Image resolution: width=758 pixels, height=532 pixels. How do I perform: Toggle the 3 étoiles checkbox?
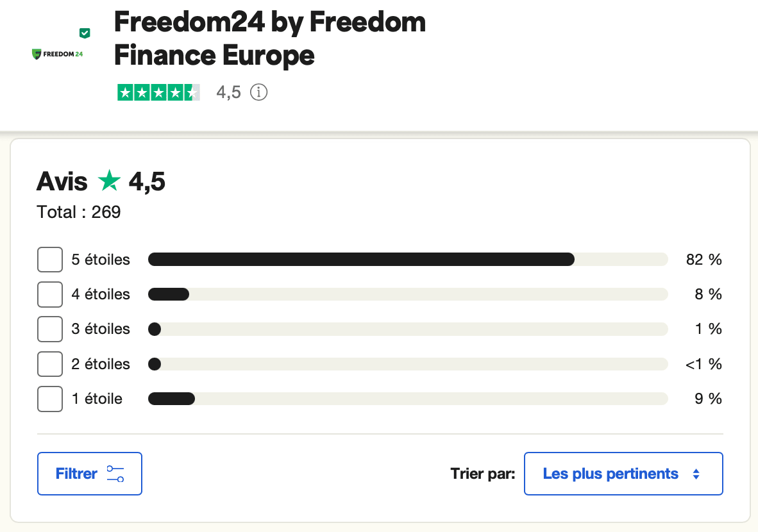(x=49, y=329)
